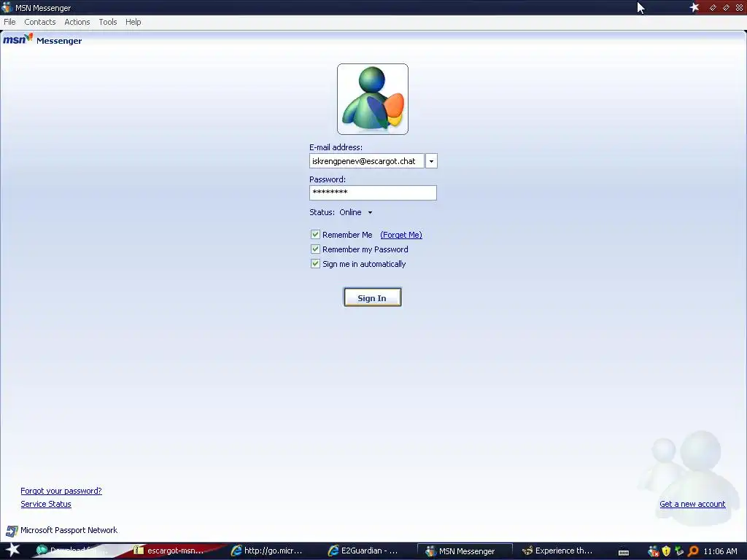Click the yellow security shield tray icon
This screenshot has height=560, width=747.
tap(667, 551)
